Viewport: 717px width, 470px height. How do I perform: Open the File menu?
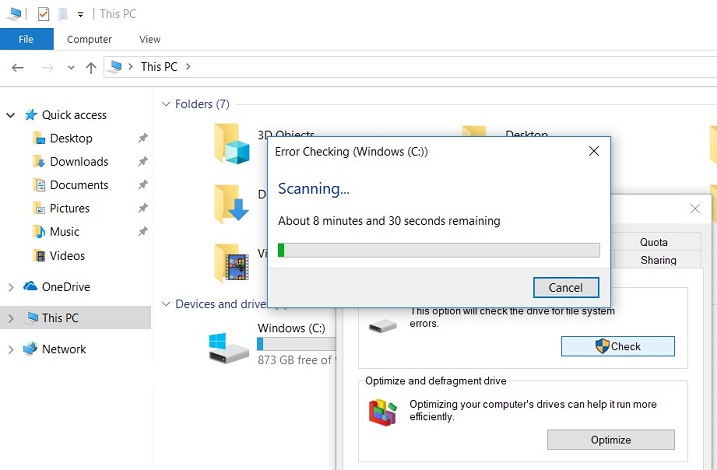click(27, 39)
